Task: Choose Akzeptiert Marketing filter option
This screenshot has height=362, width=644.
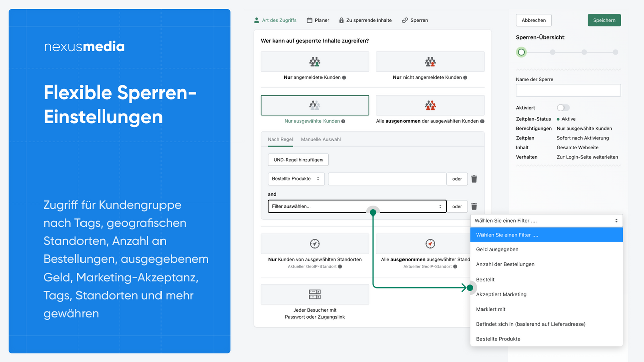Action: pyautogui.click(x=546, y=294)
